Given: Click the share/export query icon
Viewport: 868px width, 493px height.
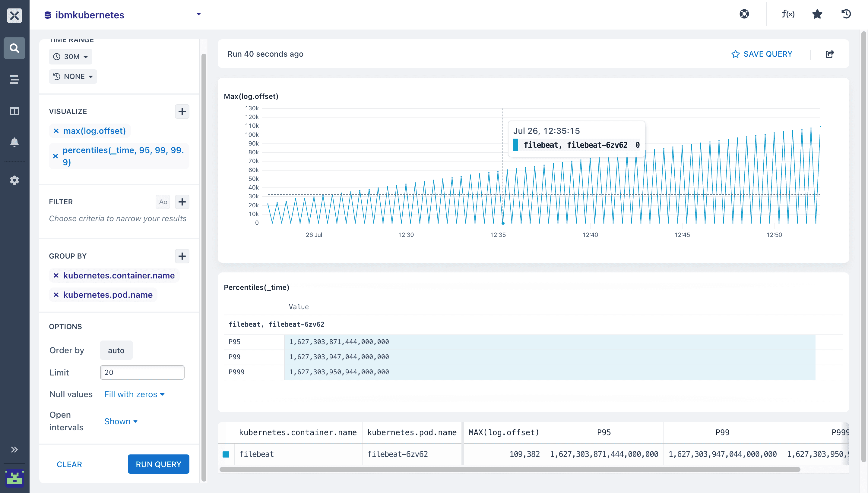Looking at the screenshot, I should [830, 54].
